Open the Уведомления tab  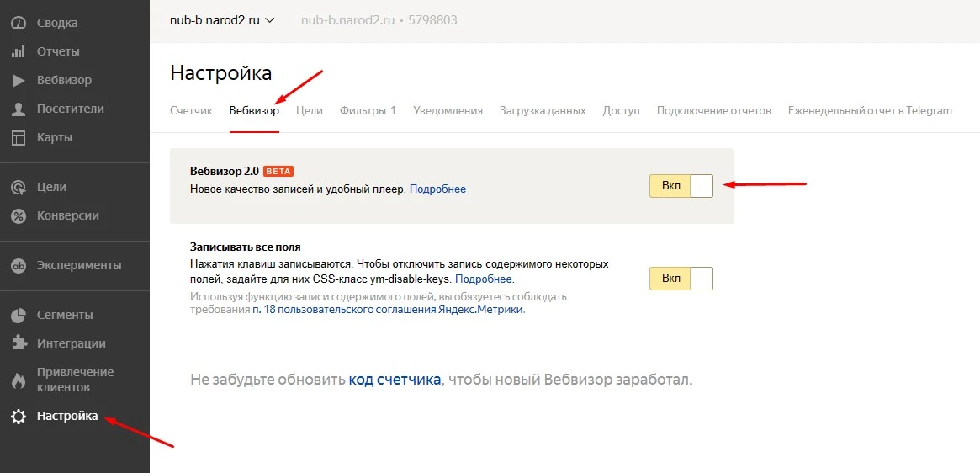(448, 111)
